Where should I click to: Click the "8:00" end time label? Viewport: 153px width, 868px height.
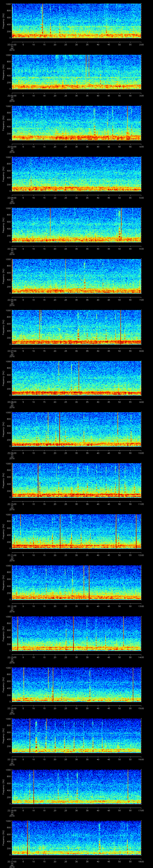click(x=141, y=351)
